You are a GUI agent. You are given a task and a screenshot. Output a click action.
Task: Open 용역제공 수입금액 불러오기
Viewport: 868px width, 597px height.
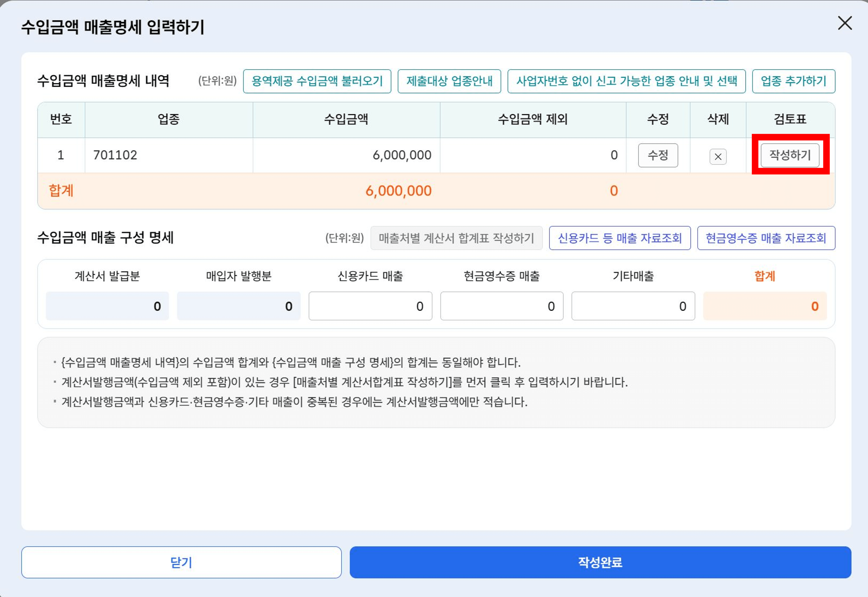[x=318, y=82]
